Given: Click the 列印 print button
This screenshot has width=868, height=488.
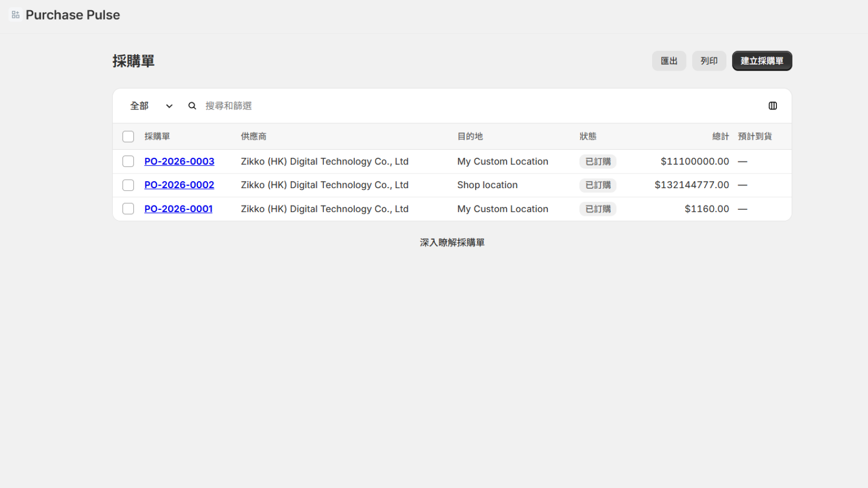Looking at the screenshot, I should pos(709,61).
